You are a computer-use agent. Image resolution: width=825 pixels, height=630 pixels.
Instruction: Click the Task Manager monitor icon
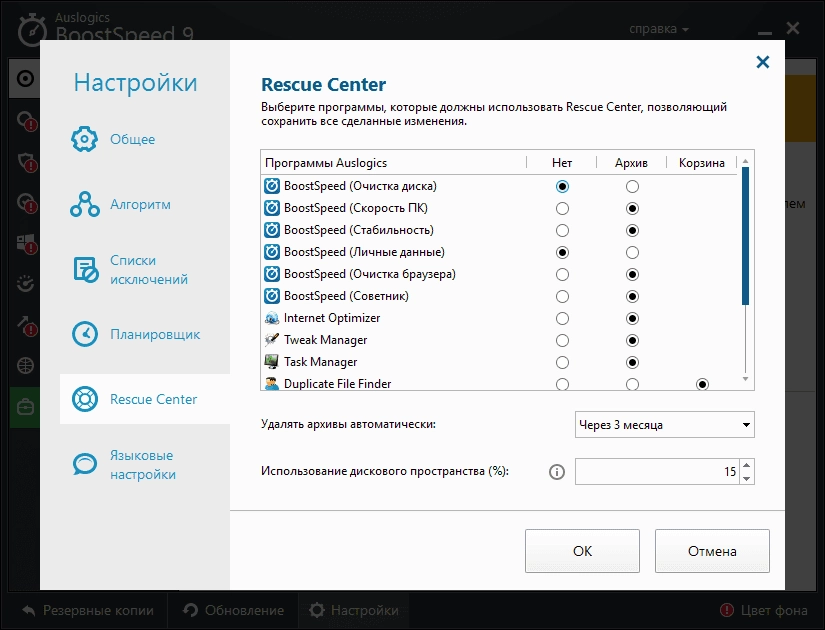[x=271, y=362]
